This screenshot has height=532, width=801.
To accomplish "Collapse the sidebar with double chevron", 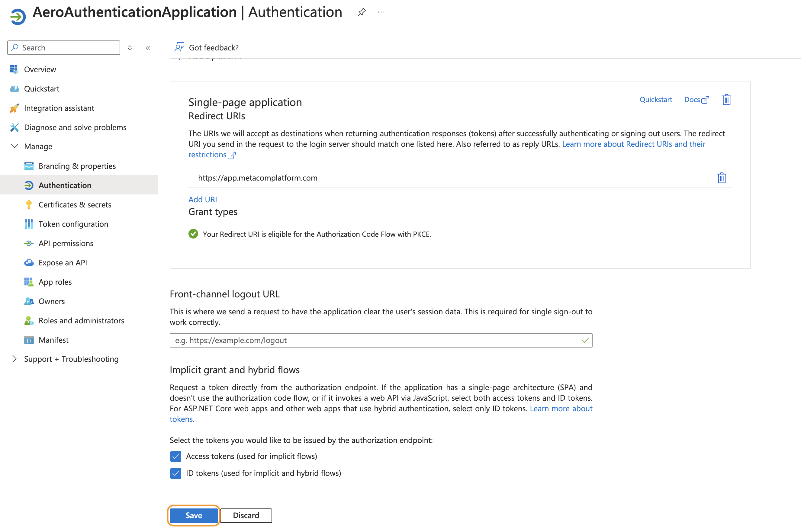I will [148, 48].
